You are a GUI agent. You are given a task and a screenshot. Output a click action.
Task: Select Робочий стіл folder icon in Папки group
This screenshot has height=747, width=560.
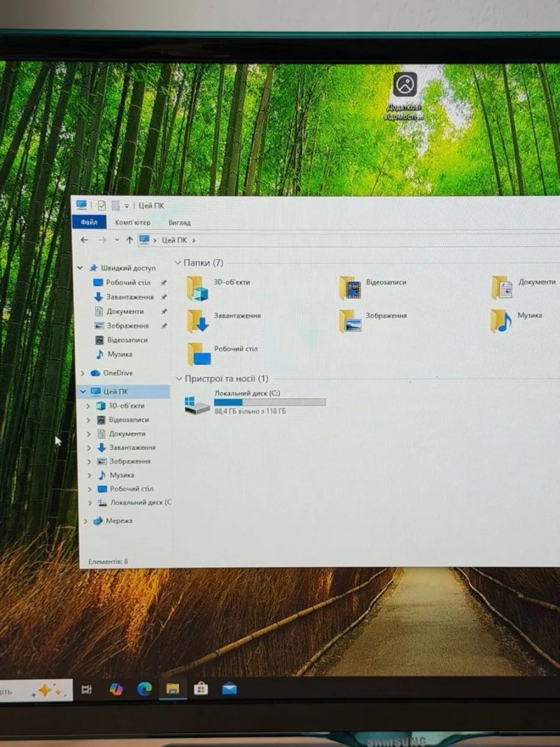(199, 354)
